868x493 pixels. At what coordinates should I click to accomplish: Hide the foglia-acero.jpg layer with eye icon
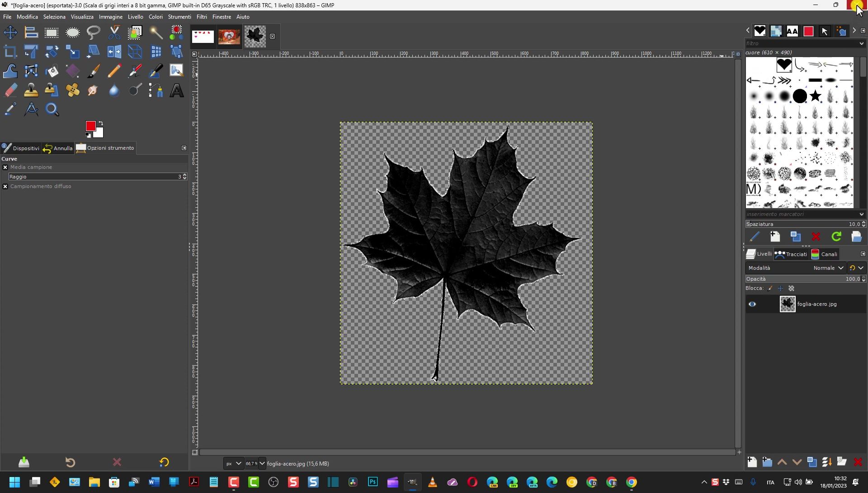(x=752, y=304)
